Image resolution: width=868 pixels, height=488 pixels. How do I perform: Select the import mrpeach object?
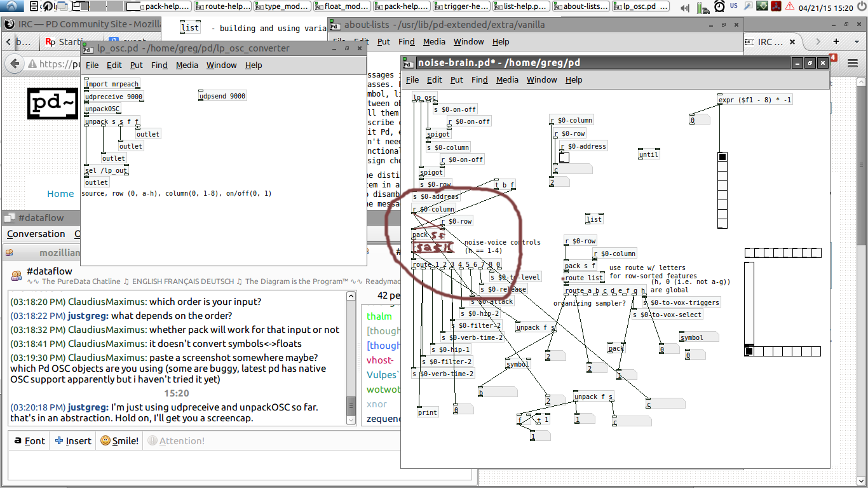pyautogui.click(x=112, y=84)
